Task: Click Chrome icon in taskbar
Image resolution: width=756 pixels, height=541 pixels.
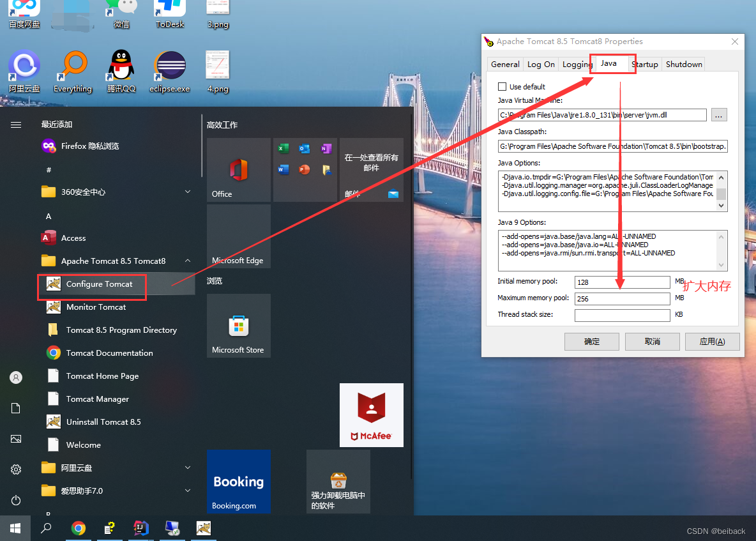Action: (78, 528)
